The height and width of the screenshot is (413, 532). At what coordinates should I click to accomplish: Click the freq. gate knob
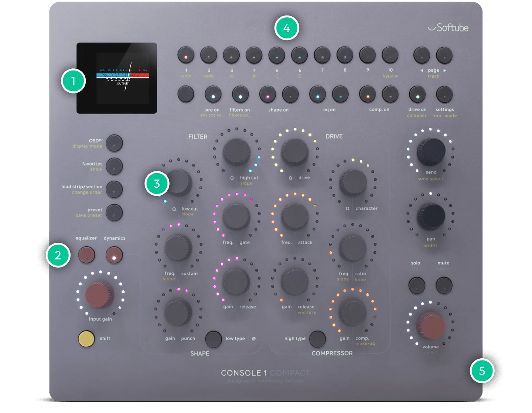(236, 216)
